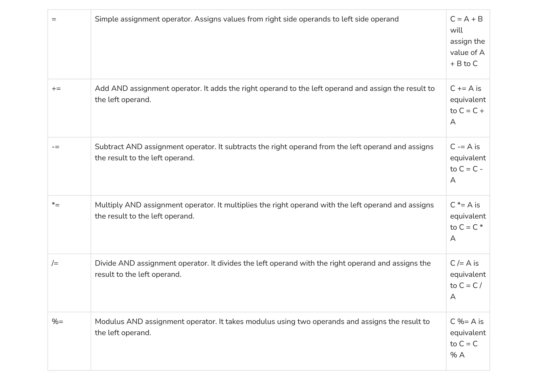Click the Add AND assignment operator description
Image resolution: width=555 pixels, height=392 pixels.
(x=264, y=89)
